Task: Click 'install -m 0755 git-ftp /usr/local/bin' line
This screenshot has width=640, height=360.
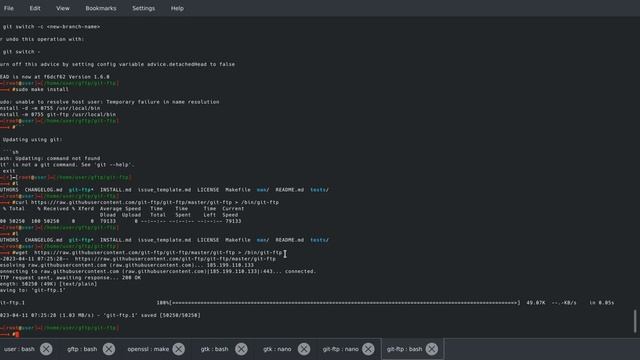Action: click(x=58, y=115)
